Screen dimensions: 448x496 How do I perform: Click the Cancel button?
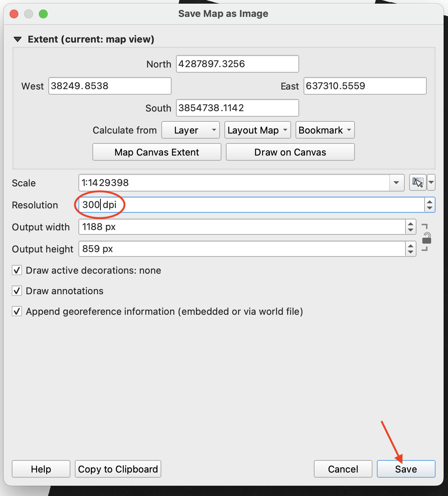coord(343,469)
